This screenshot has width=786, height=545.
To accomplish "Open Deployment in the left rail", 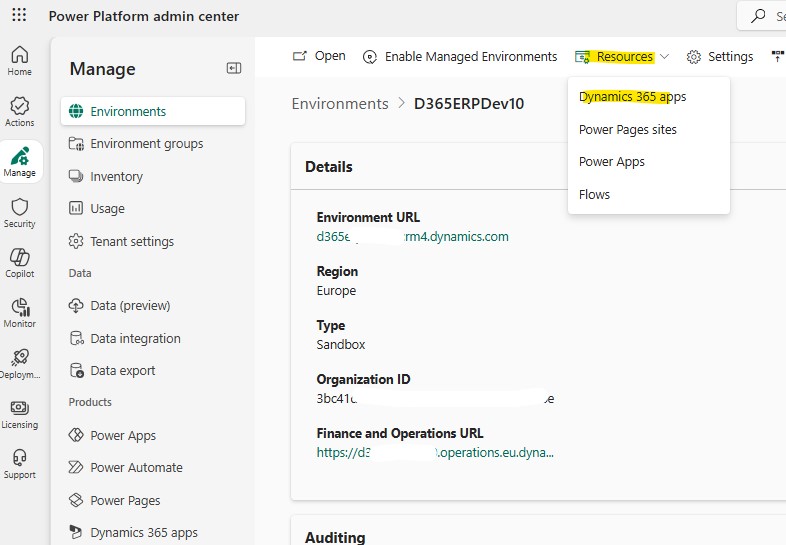I will 20,364.
